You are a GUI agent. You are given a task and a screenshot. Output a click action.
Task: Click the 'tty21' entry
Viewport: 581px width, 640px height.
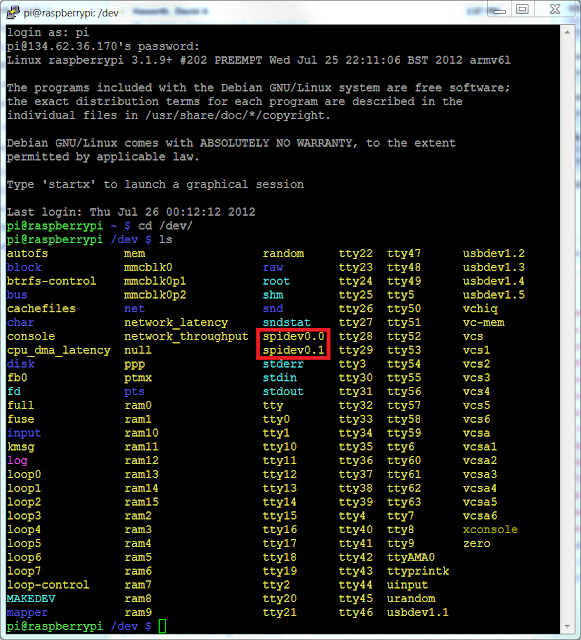click(280, 613)
